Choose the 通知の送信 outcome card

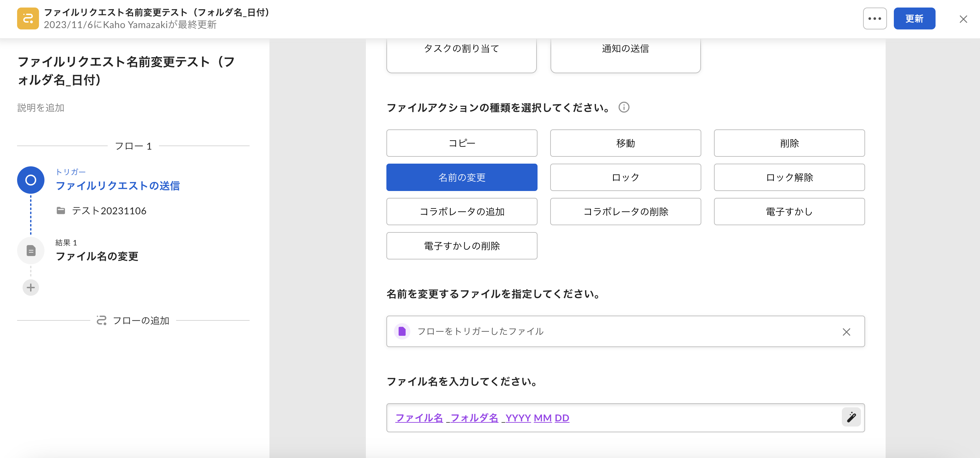[x=625, y=55]
